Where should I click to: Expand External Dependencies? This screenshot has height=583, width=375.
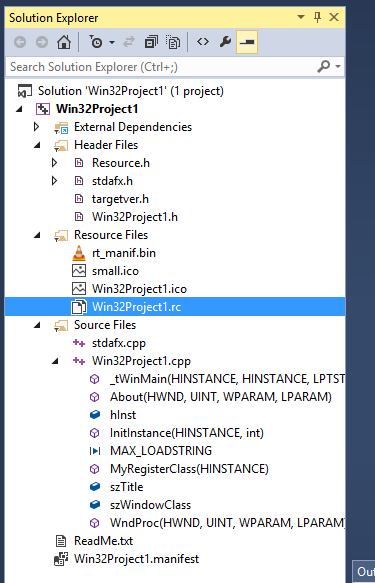(x=36, y=127)
